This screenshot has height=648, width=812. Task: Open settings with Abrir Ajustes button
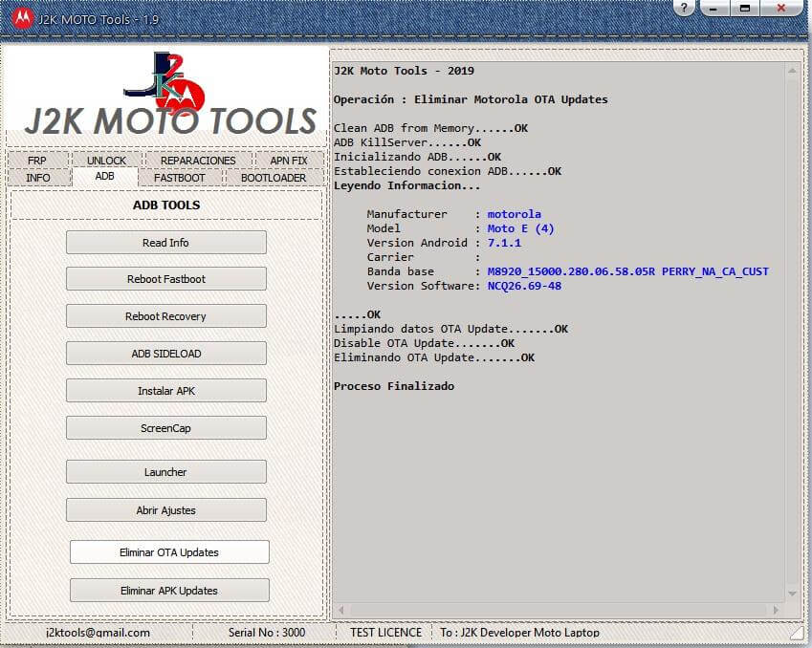(166, 510)
